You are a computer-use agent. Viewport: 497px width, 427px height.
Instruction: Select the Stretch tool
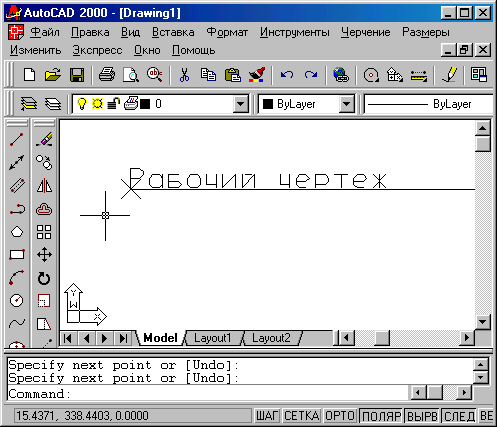(x=44, y=323)
